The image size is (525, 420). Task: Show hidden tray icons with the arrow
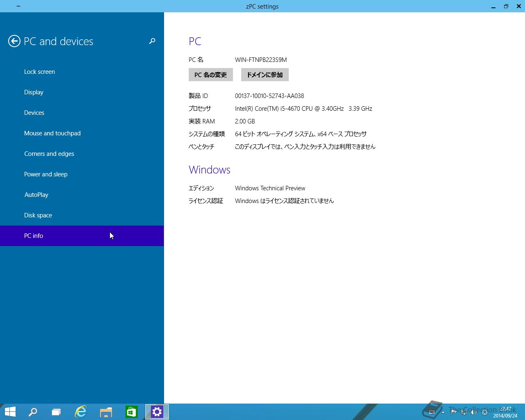pos(443,412)
